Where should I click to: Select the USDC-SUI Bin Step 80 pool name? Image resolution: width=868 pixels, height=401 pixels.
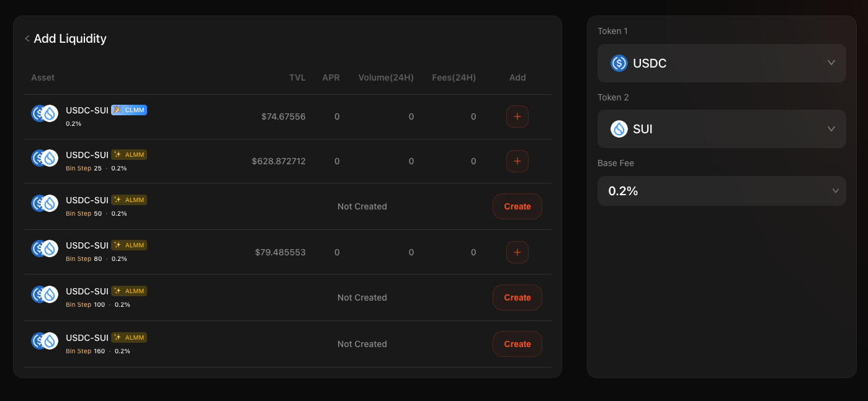pos(87,245)
